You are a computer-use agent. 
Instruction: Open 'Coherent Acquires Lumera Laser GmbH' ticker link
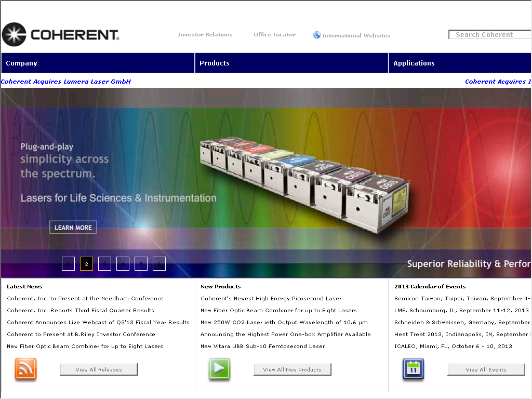(66, 82)
